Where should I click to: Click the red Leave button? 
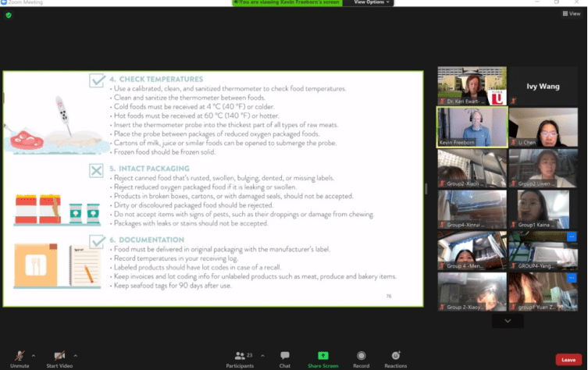pos(568,360)
